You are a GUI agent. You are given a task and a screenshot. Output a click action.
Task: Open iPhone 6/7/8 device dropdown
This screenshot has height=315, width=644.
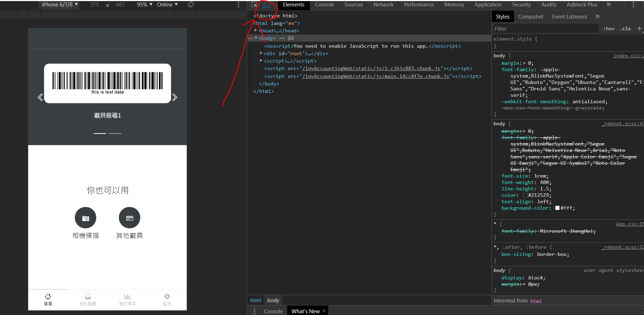[x=59, y=5]
